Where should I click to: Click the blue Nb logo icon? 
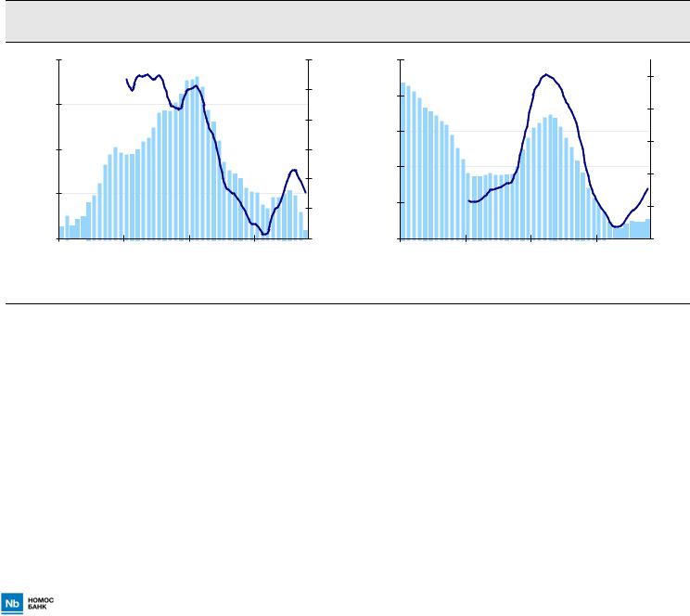(12, 604)
